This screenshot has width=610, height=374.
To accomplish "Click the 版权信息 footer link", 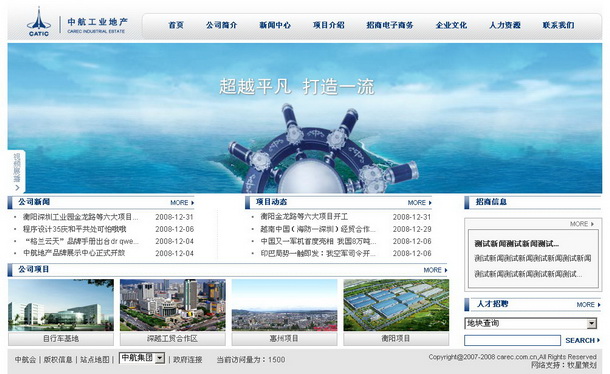I will 58,360.
